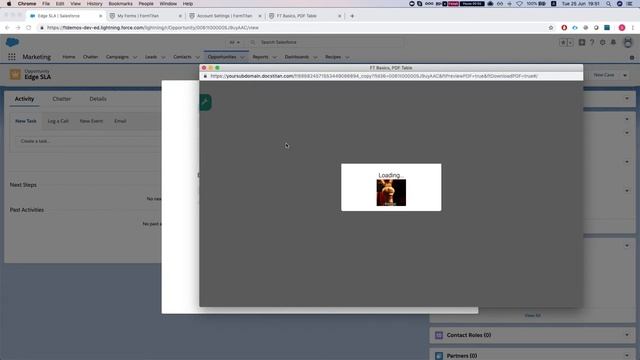Viewport: 640px width, 360px height.
Task: Click the Edge SLA opportunity icon
Action: tap(15, 74)
